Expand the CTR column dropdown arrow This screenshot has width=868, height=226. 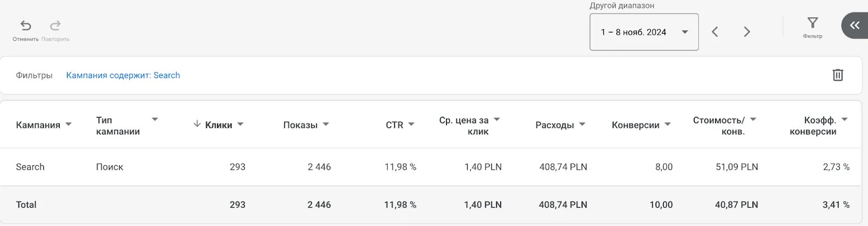tap(411, 124)
